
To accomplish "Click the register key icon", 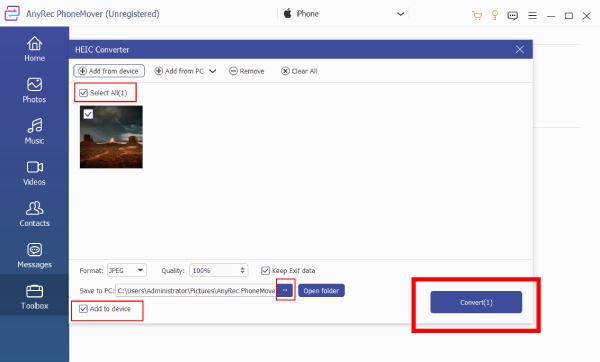I will click(495, 15).
